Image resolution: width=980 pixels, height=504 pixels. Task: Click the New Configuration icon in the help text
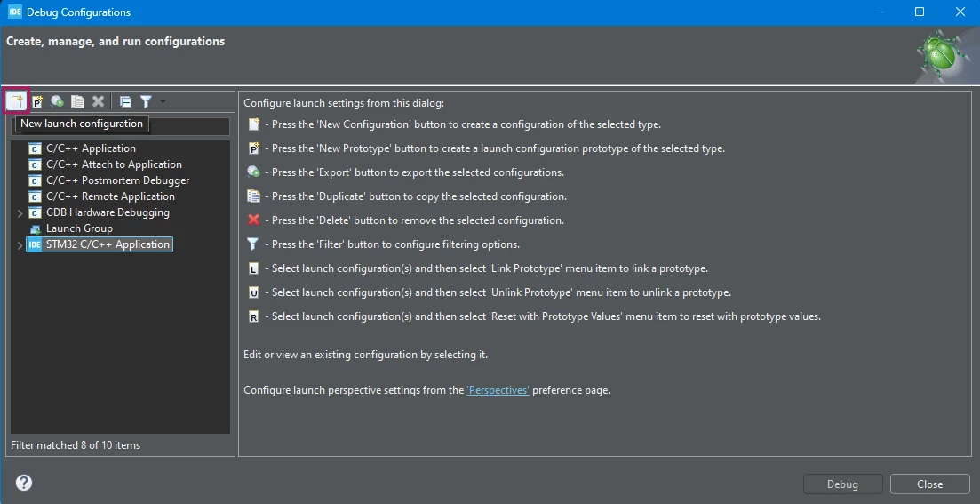253,124
